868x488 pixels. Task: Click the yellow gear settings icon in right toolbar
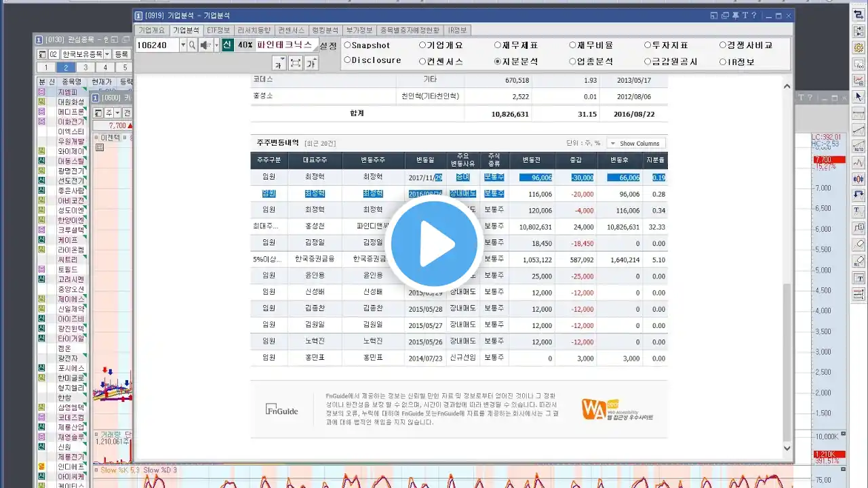(859, 48)
